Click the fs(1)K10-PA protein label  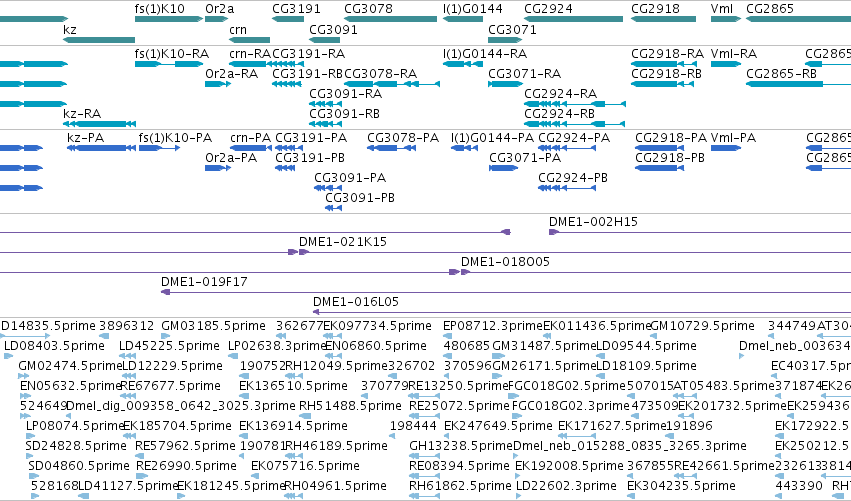tap(175, 138)
